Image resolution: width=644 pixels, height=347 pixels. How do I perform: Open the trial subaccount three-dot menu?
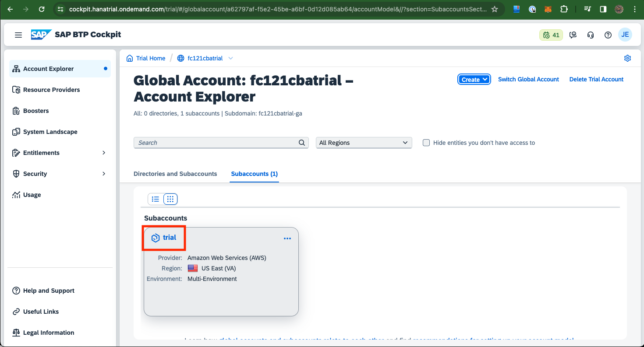pos(287,238)
